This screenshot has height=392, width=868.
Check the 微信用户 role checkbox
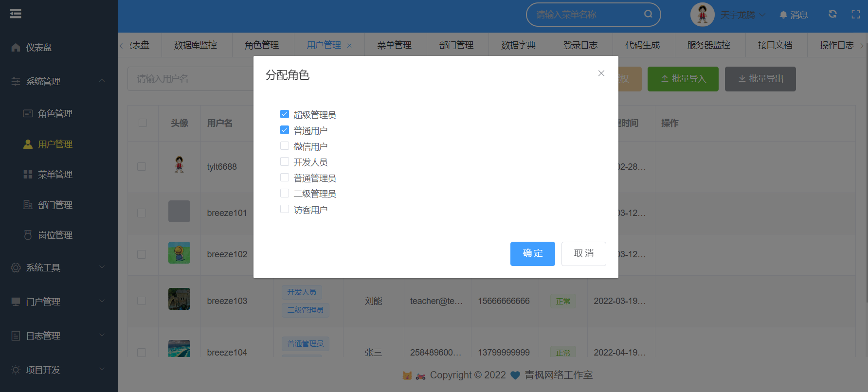(x=285, y=146)
